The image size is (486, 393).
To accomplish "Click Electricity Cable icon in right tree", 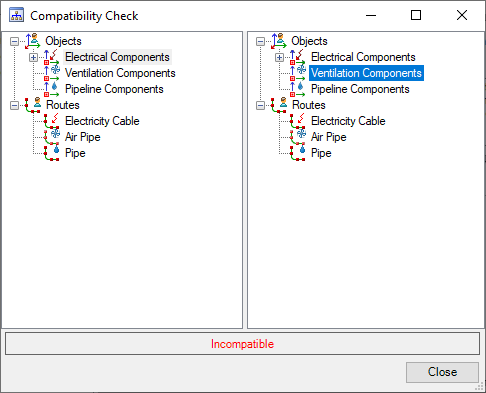I will pyautogui.click(x=298, y=121).
